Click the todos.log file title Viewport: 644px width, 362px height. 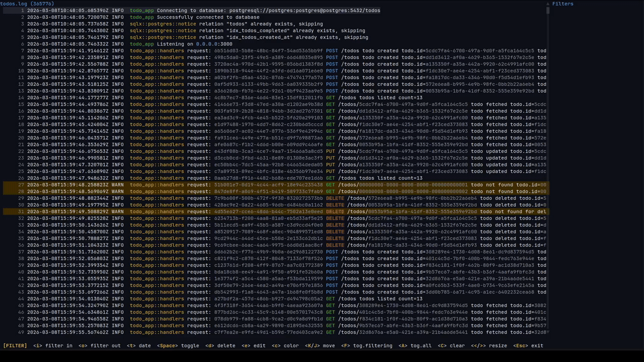click(27, 4)
